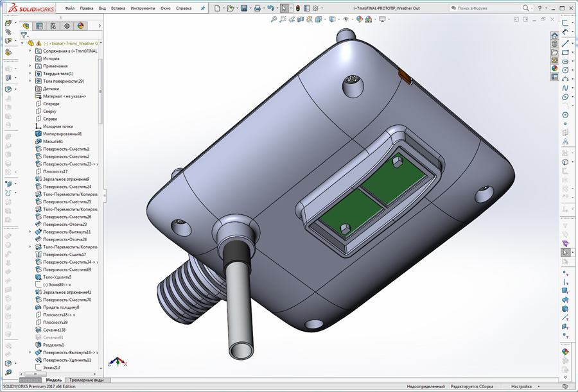
Task: Open the SolidWorks Options gear icon
Action: click(x=315, y=7)
